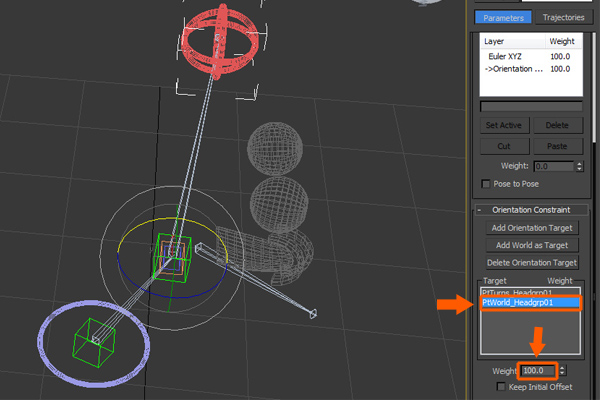
Task: Focus the target Weight field showing 100.0
Action: (538, 371)
